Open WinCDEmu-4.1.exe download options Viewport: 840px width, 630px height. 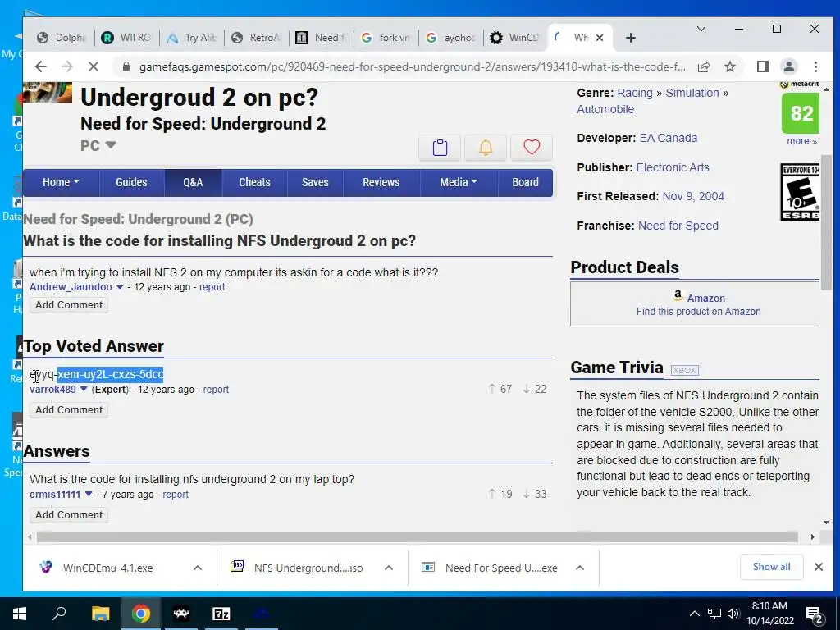pos(198,568)
